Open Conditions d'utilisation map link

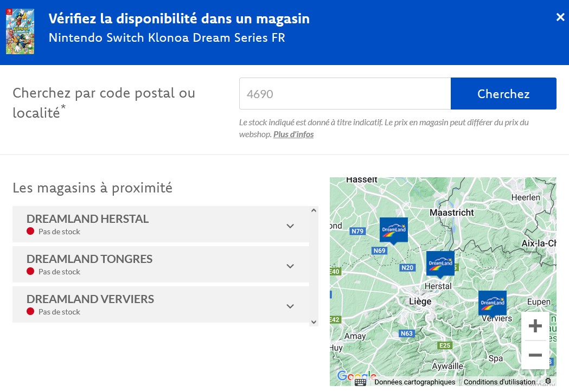click(500, 382)
